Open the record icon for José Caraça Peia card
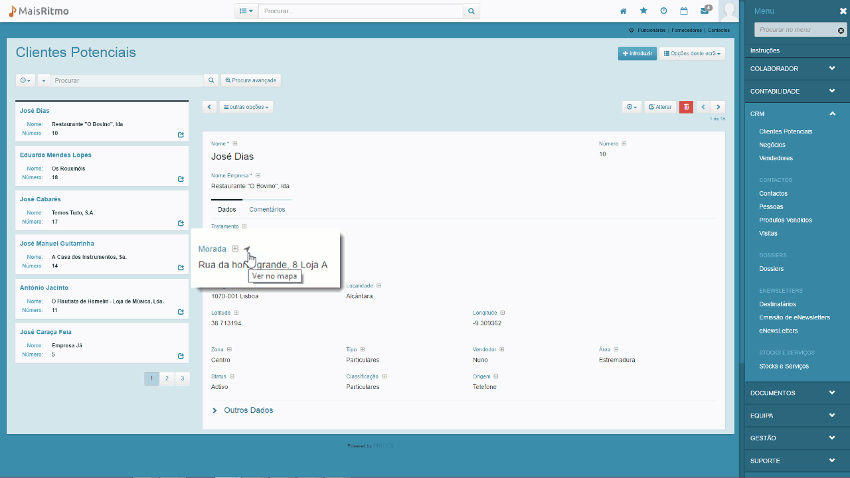 (181, 356)
